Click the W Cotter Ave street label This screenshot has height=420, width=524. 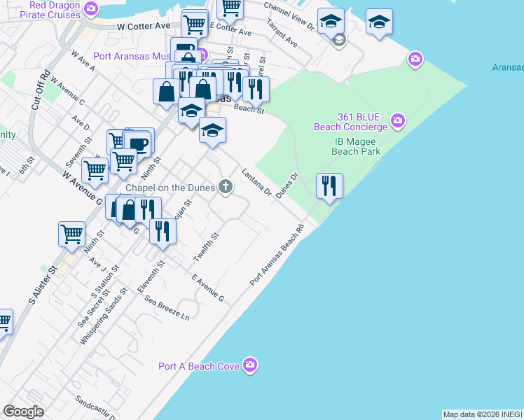tap(144, 27)
